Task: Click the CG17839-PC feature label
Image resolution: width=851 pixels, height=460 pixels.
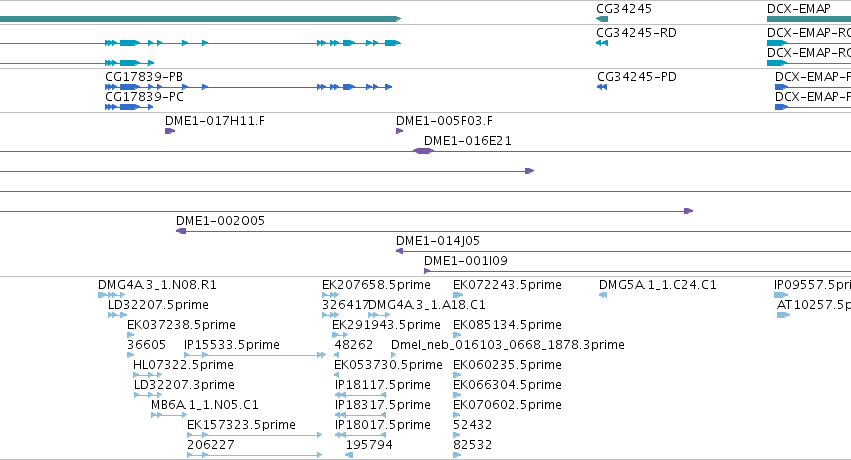Action: point(144,97)
